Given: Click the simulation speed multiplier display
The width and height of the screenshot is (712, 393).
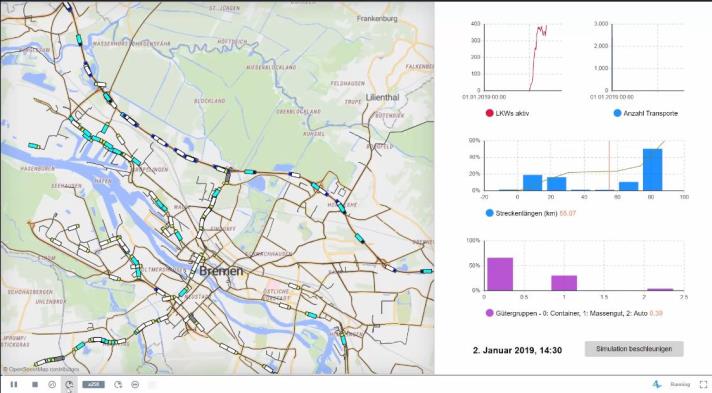Looking at the screenshot, I should coord(94,384).
